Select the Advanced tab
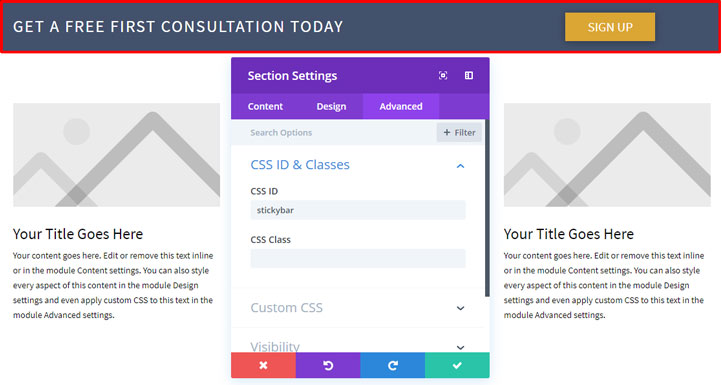This screenshot has width=722, height=385. pyautogui.click(x=401, y=106)
